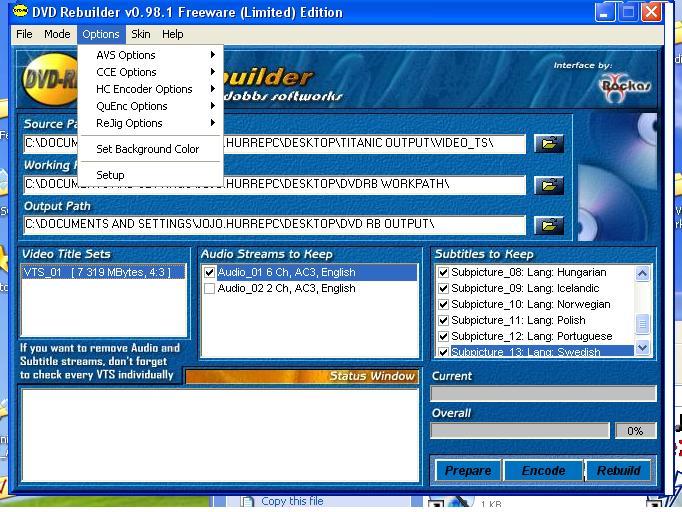
Task: Expand the HC Encoder Options submenu arrow
Action: (x=213, y=89)
